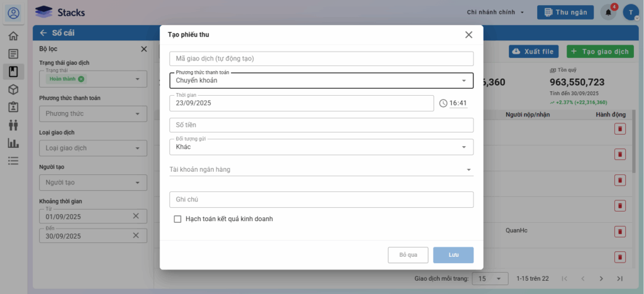Click the Số tiền input field
Viewport: 644px width, 294px height.
tap(321, 125)
